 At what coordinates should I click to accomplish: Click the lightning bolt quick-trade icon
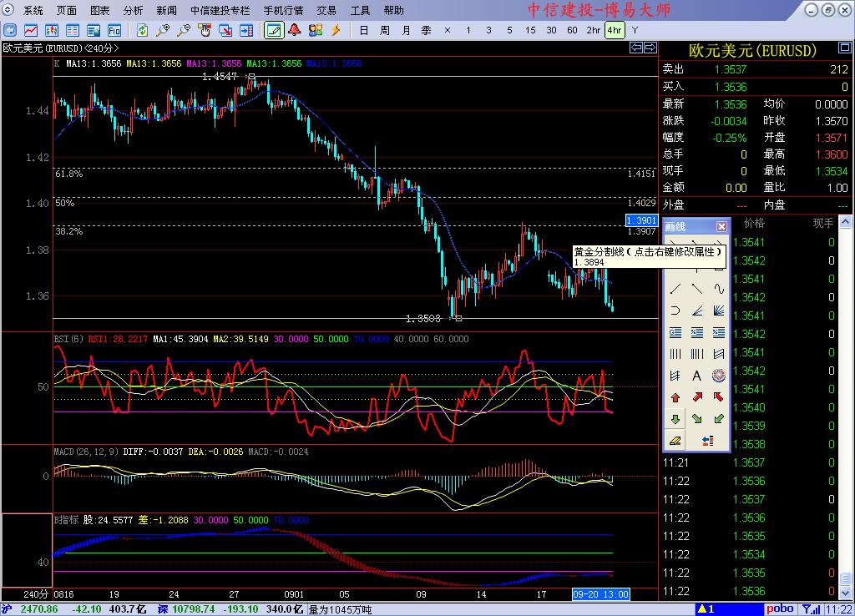click(336, 30)
